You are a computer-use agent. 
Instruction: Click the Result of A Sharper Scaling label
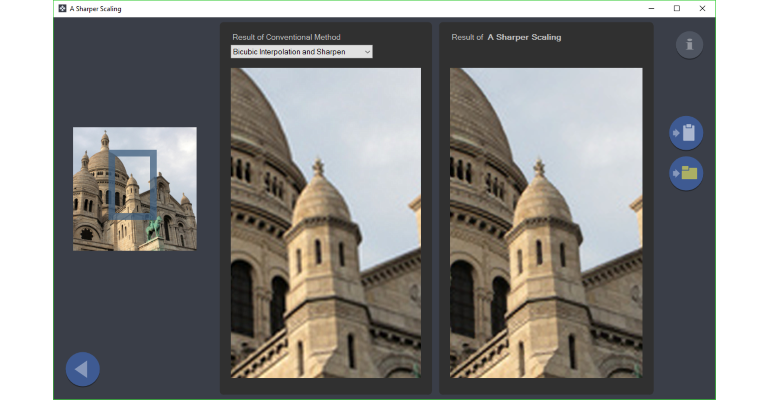pos(506,37)
